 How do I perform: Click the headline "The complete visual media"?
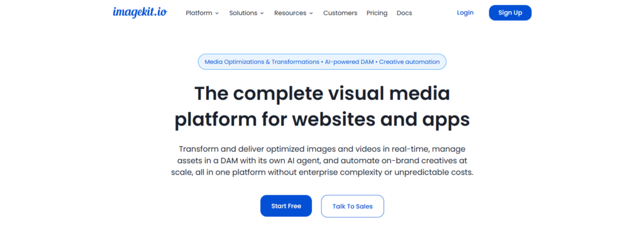[322, 94]
